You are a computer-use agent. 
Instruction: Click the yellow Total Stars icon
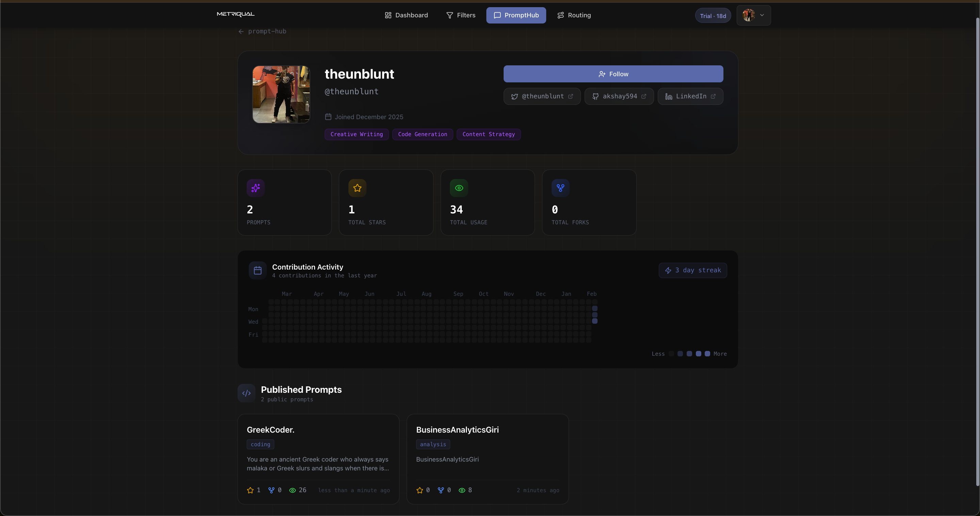coord(357,188)
